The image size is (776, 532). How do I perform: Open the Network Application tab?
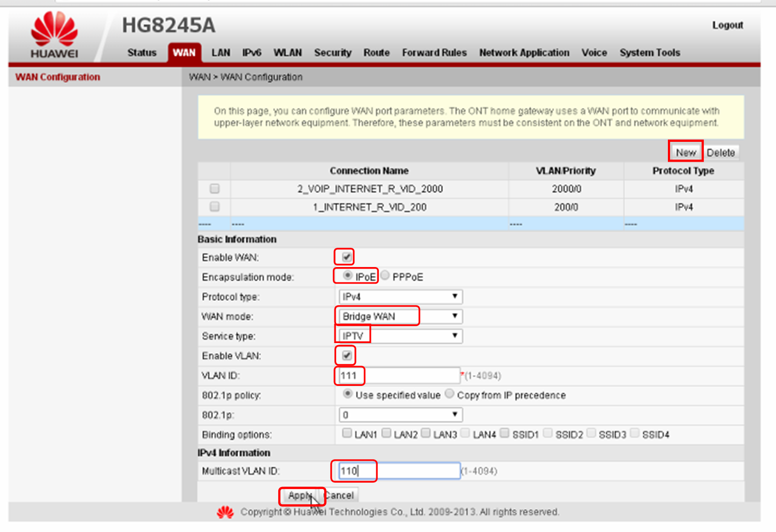(524, 52)
